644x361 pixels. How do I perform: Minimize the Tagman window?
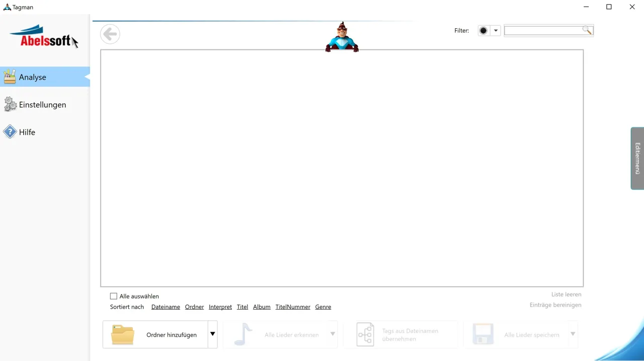[x=586, y=7]
